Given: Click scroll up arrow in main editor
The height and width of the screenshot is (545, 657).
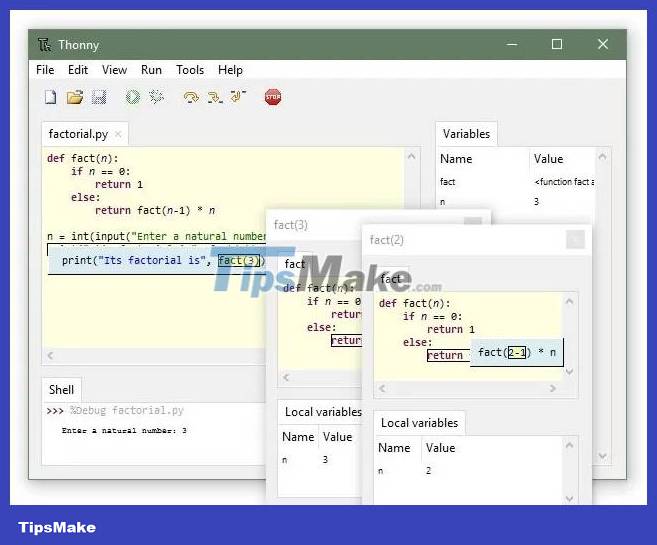Looking at the screenshot, I should 411,157.
